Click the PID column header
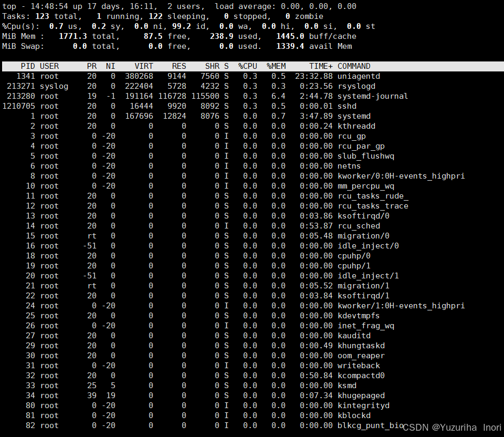Viewport: 504px width, 437px height. 28,66
